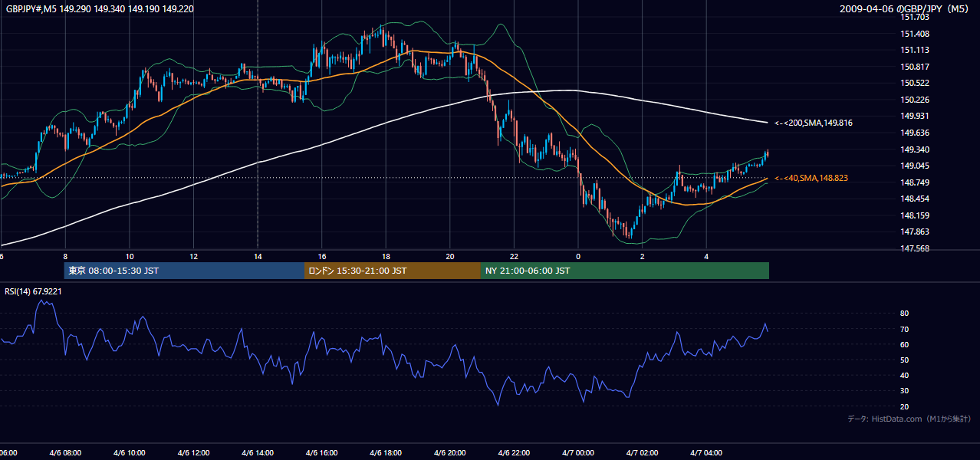This screenshot has height=460, width=980.
Task: Click hour label 0 under price chart
Action: 578,256
